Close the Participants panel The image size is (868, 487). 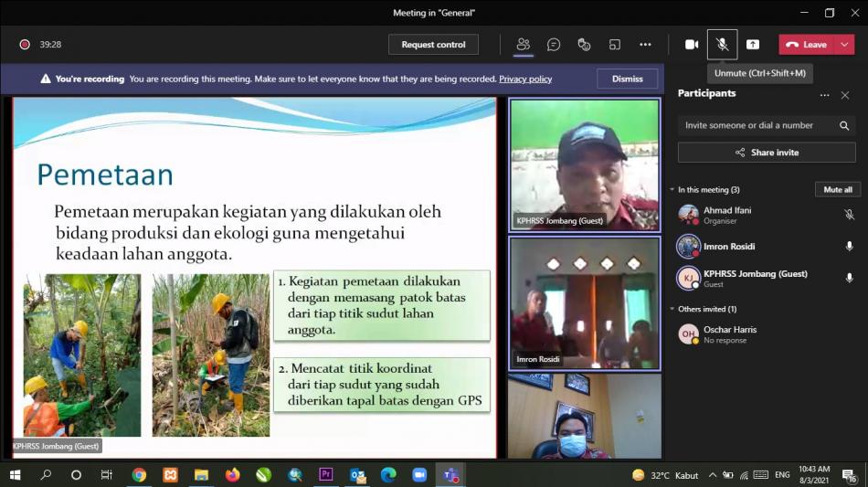click(845, 95)
